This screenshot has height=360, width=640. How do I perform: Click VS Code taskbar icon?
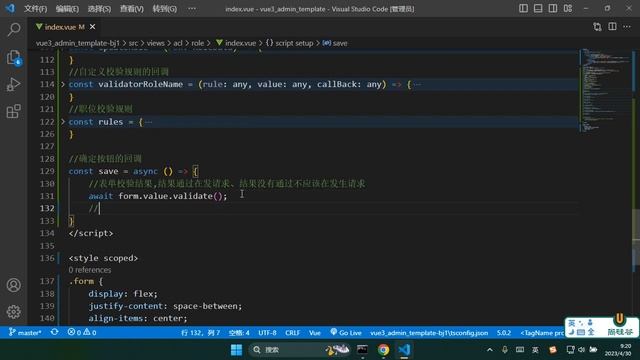click(x=404, y=350)
